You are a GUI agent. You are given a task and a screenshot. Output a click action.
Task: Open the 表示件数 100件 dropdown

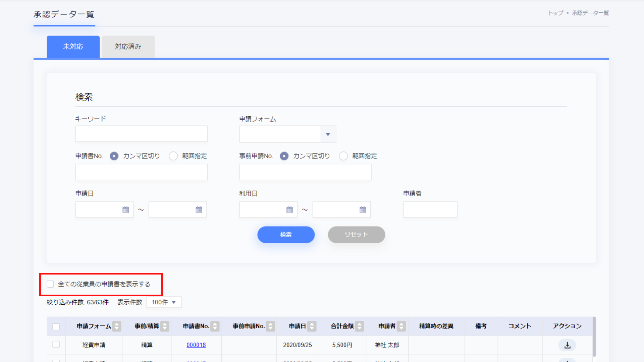[164, 302]
